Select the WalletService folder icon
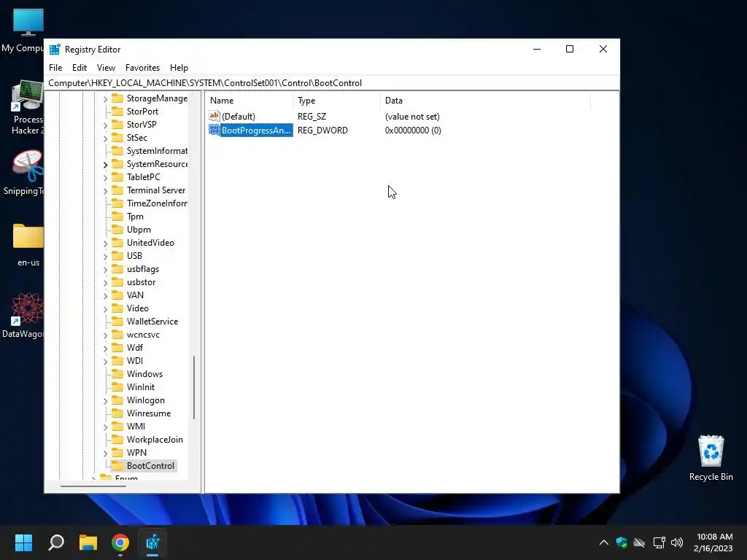Screen dimensions: 747x560 click(117, 322)
